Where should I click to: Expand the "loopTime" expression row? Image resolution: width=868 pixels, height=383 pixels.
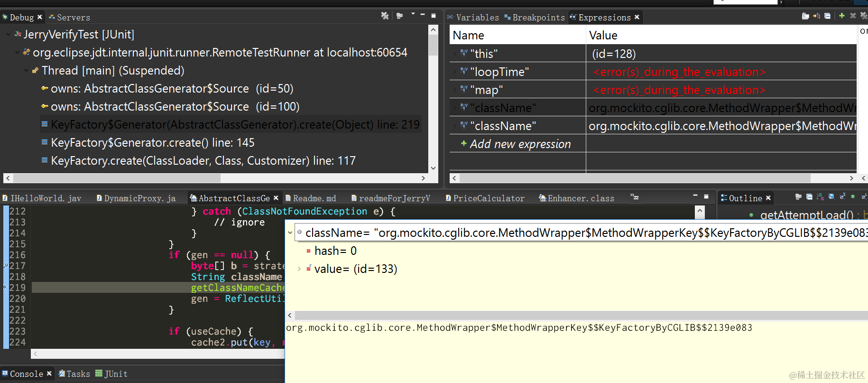[455, 72]
